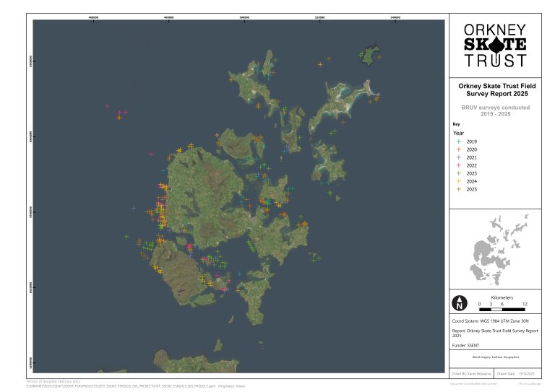The height and width of the screenshot is (392, 555).
Task: Click the 2020 legend cross symbol
Action: point(457,149)
